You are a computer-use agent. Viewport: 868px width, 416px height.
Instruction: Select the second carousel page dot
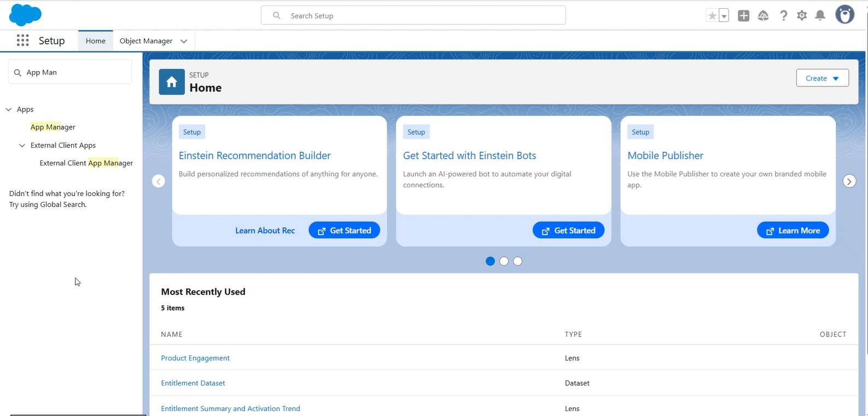pyautogui.click(x=504, y=261)
